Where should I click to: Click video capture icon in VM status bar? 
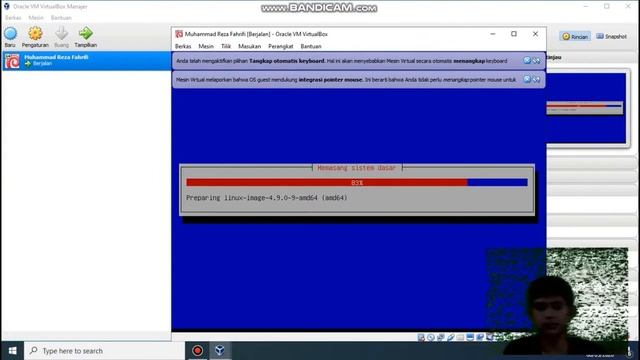(480, 337)
